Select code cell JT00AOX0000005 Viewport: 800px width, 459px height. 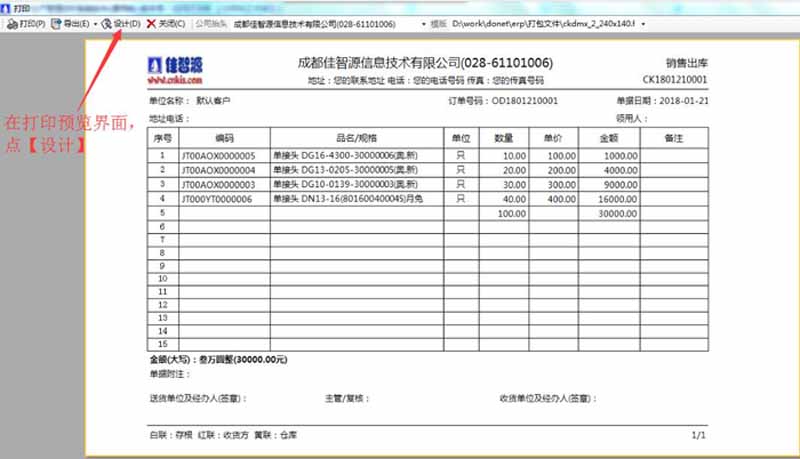pos(219,156)
